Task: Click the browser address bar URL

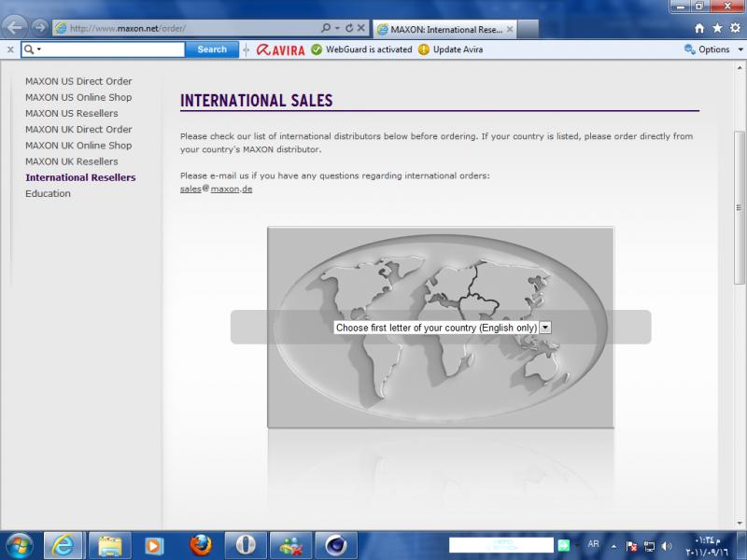Action: [128, 29]
